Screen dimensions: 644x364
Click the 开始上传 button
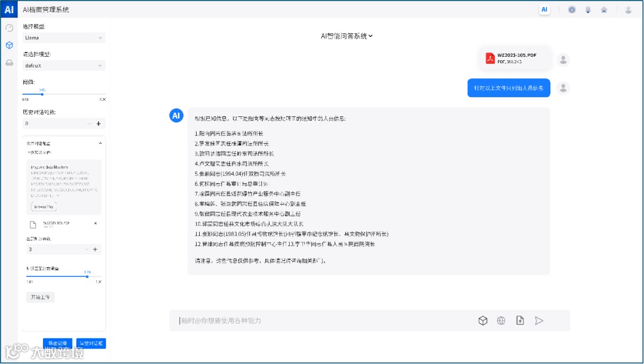41,297
